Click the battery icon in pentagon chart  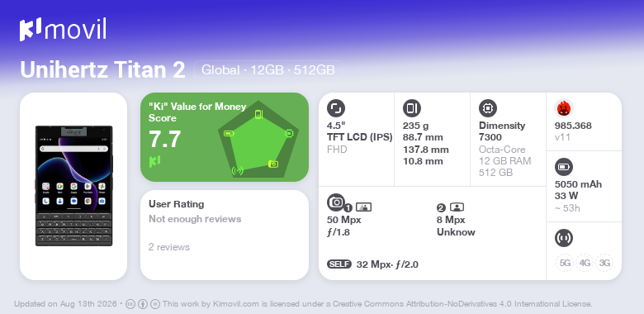pos(229,133)
